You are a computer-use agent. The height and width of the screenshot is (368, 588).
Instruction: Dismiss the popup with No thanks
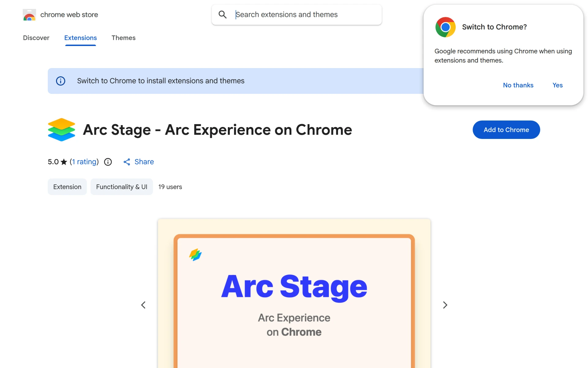[x=518, y=85]
